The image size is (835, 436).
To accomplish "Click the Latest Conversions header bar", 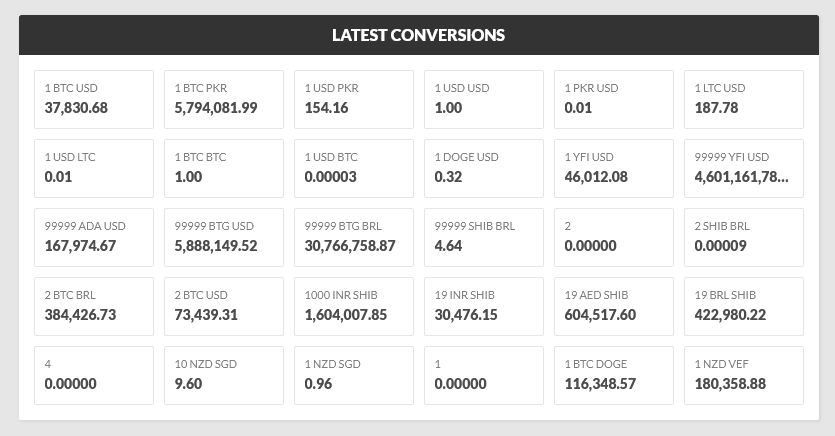I will [x=419, y=35].
